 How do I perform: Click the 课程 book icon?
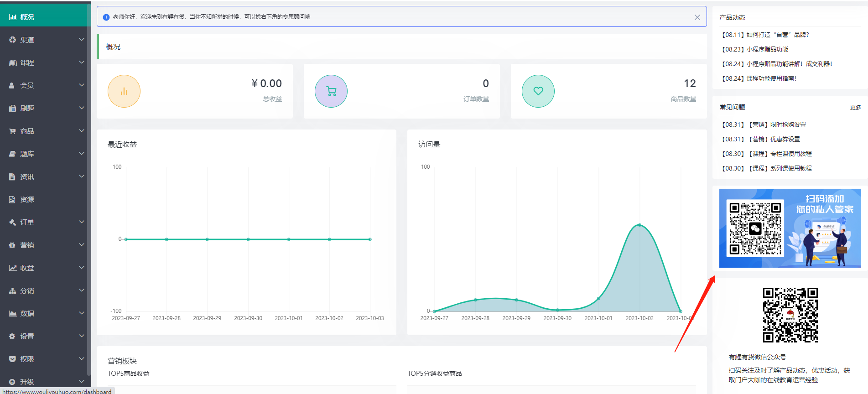click(13, 62)
